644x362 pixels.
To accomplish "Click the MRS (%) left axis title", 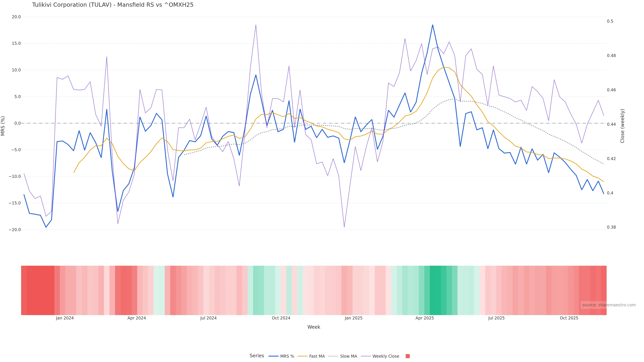I will 3,126.
